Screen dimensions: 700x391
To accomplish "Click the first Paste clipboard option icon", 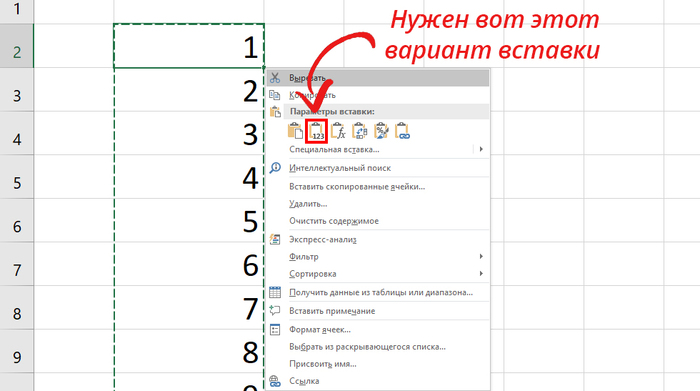I will (295, 131).
